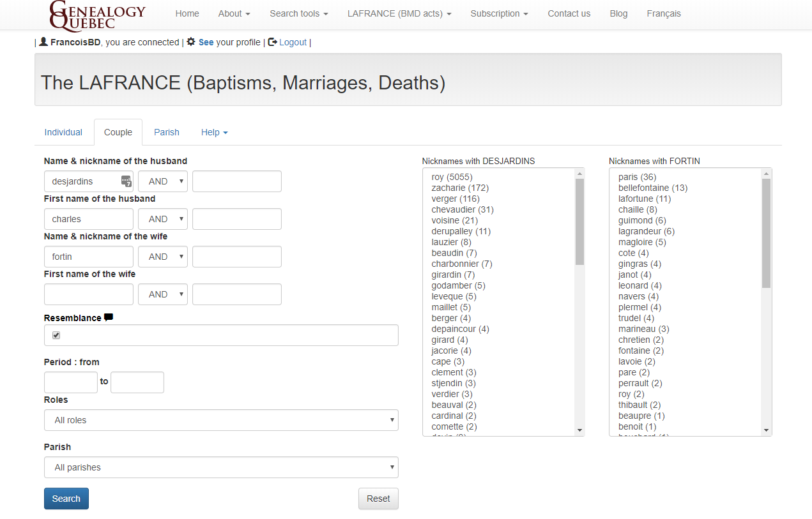Viewport: 812px width, 519px height.
Task: Click the up arrow of DESJARDINS list scrollbar
Action: [x=579, y=174]
